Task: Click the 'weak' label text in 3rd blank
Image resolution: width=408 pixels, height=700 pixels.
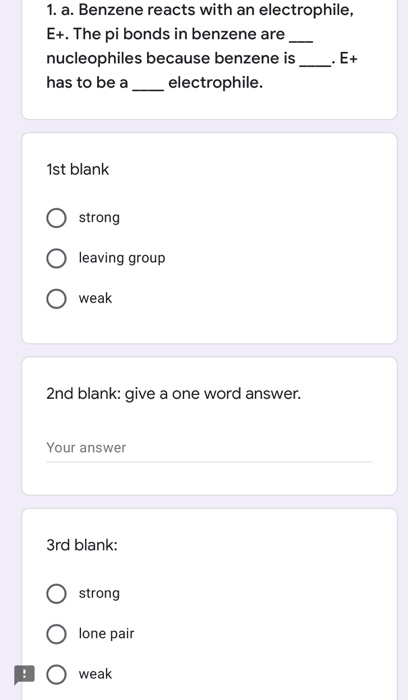Action: click(x=95, y=674)
